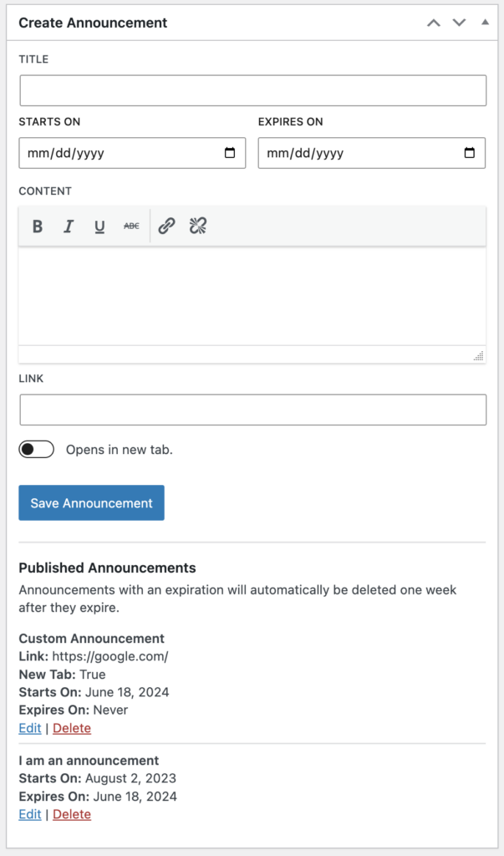Click into the Title text field

click(x=252, y=90)
